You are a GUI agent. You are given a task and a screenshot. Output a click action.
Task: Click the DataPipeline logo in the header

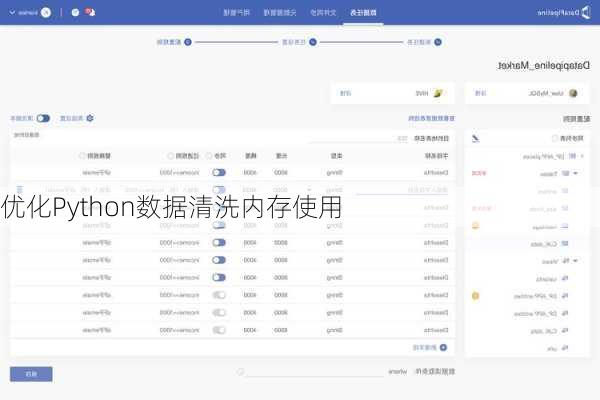(x=564, y=13)
